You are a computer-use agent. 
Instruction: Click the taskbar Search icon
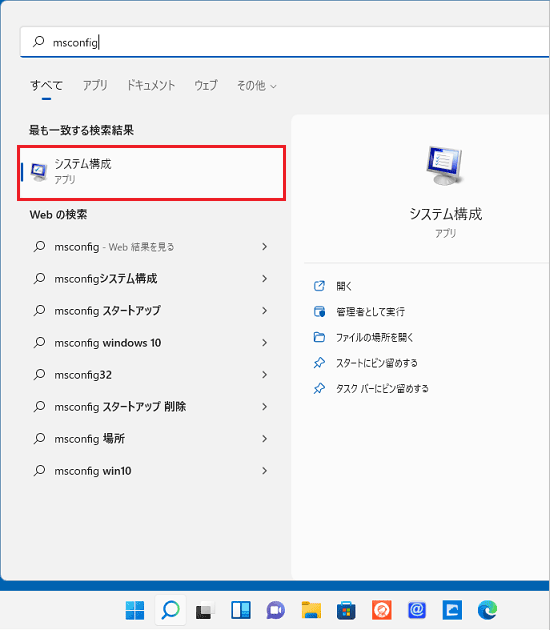[x=170, y=610]
